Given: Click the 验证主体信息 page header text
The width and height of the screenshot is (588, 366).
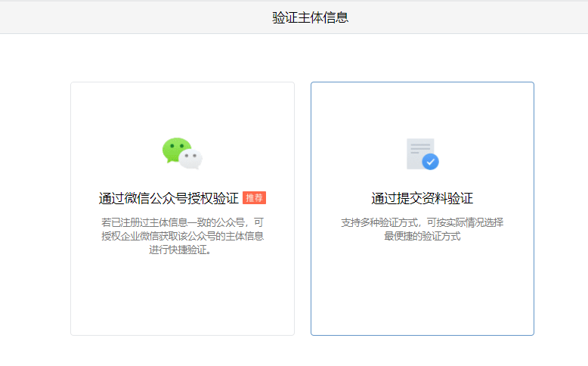Looking at the screenshot, I should [310, 17].
